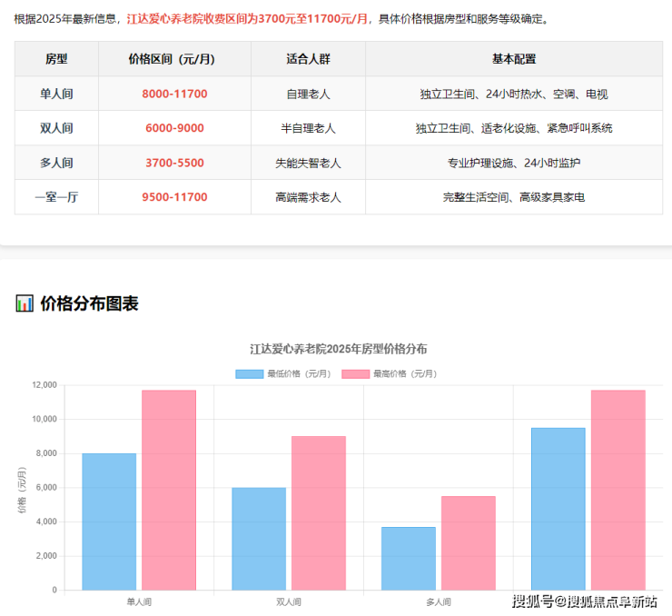The image size is (672, 616).
Task: Click the 9500-11700 price for 一室一厅
Action: click(174, 197)
